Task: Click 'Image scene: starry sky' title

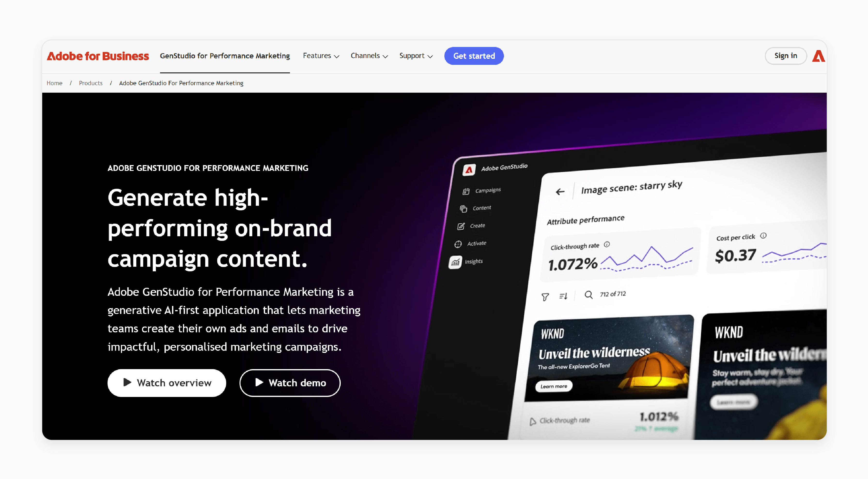Action: [631, 187]
